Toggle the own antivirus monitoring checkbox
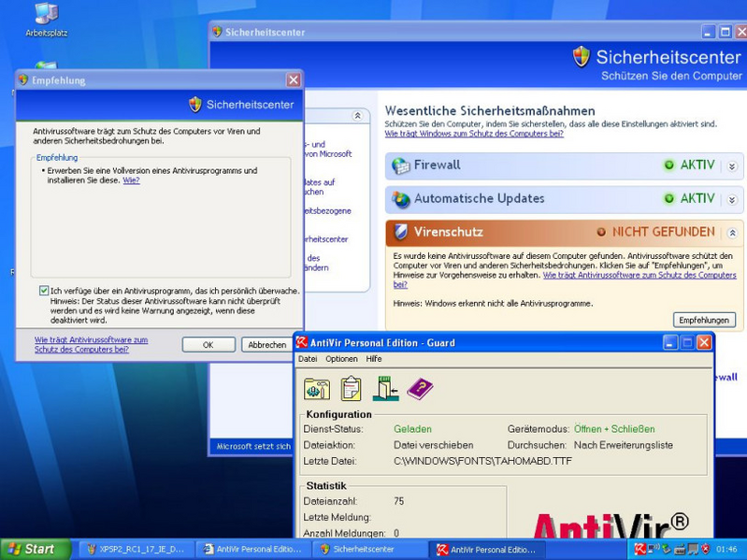Screen dimensions: 747x560 click(44, 291)
